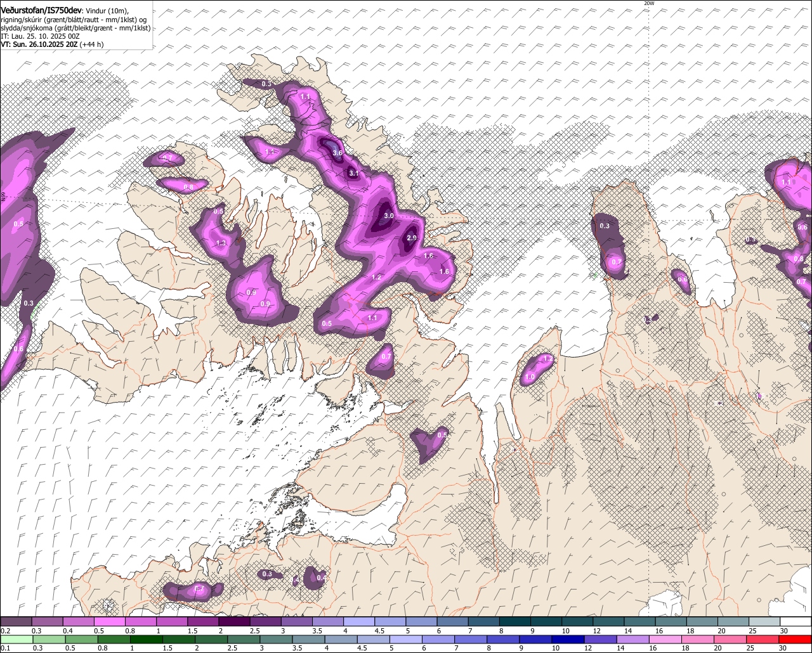Click the 20W longitude label
The height and width of the screenshot is (653, 812).
(x=648, y=3)
